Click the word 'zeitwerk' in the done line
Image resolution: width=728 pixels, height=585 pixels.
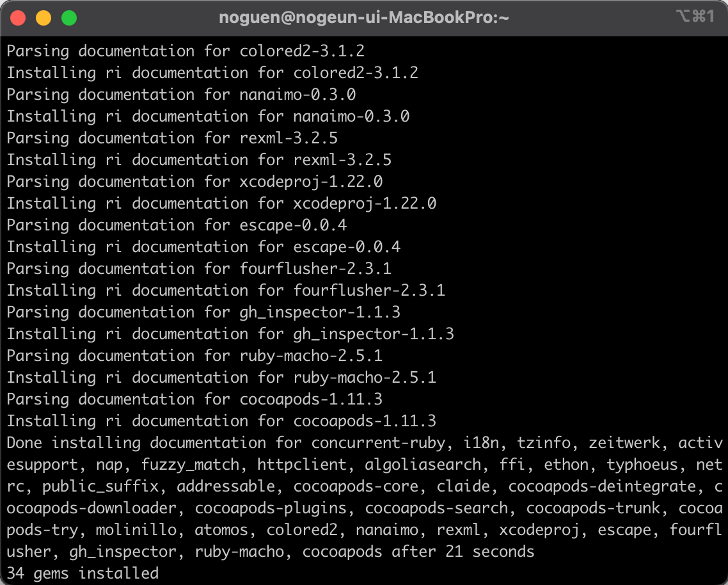click(624, 443)
